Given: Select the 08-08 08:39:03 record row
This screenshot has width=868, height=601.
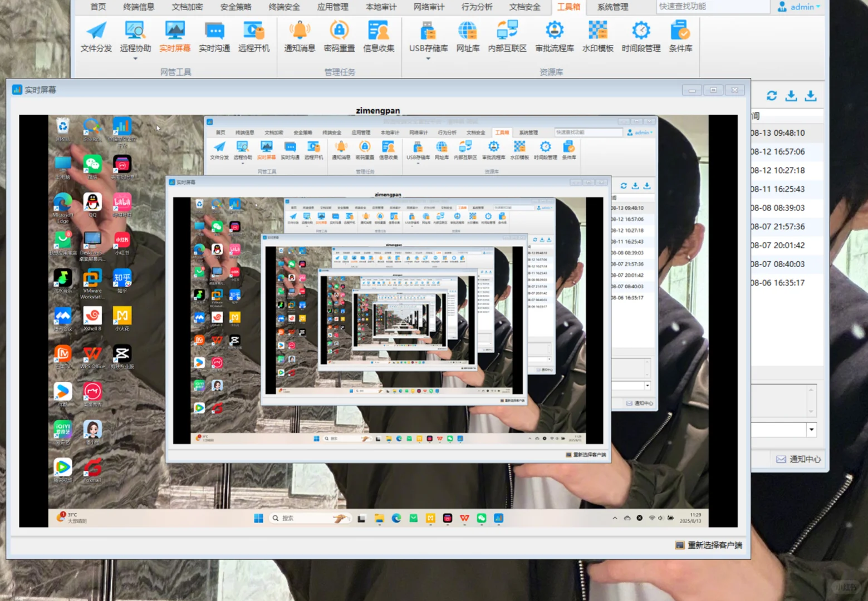Looking at the screenshot, I should tap(787, 208).
